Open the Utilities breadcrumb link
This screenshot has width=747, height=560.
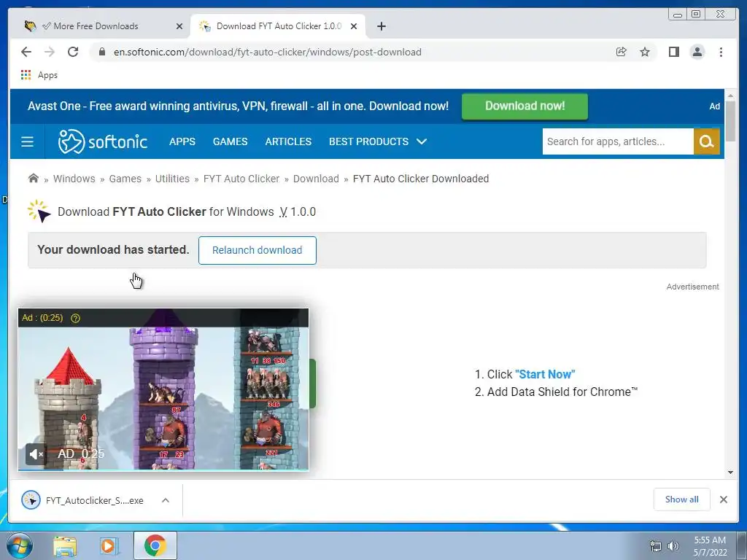coord(172,179)
